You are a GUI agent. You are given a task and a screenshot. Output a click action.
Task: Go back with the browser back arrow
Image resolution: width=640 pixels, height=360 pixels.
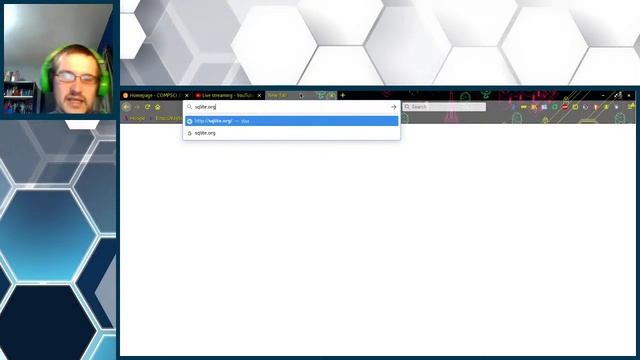127,107
